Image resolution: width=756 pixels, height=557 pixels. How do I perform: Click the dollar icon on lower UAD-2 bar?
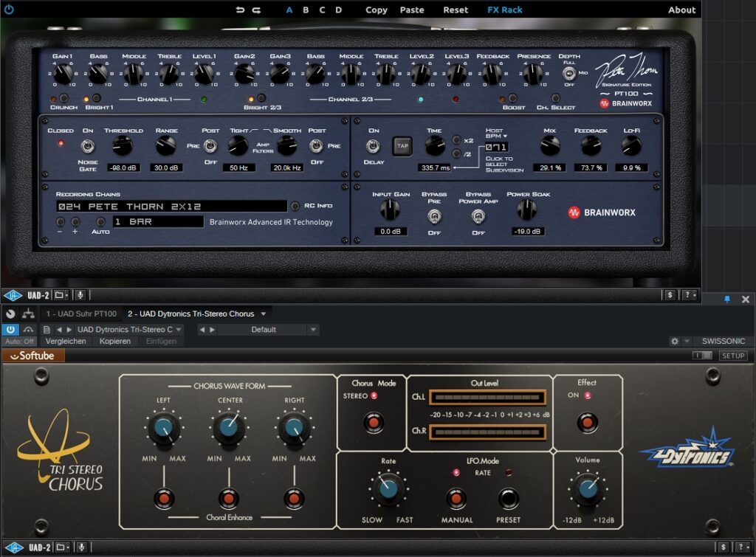(x=723, y=547)
